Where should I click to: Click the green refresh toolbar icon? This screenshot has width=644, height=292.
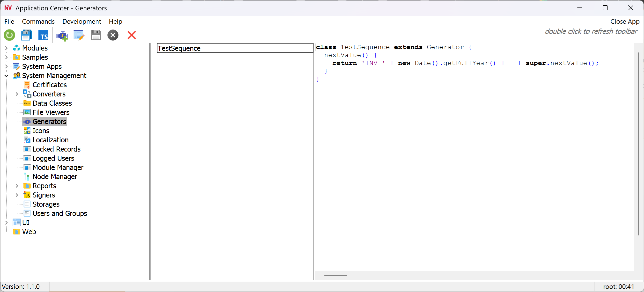(x=9, y=35)
